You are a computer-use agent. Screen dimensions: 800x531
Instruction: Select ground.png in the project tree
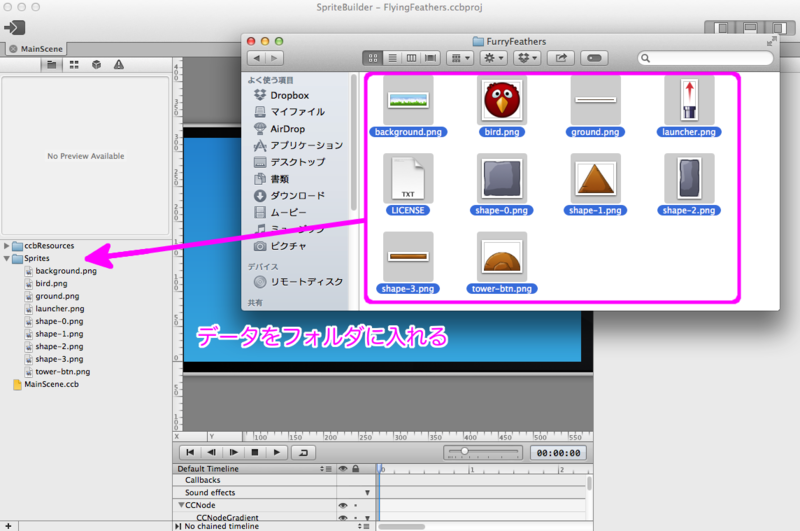57,296
